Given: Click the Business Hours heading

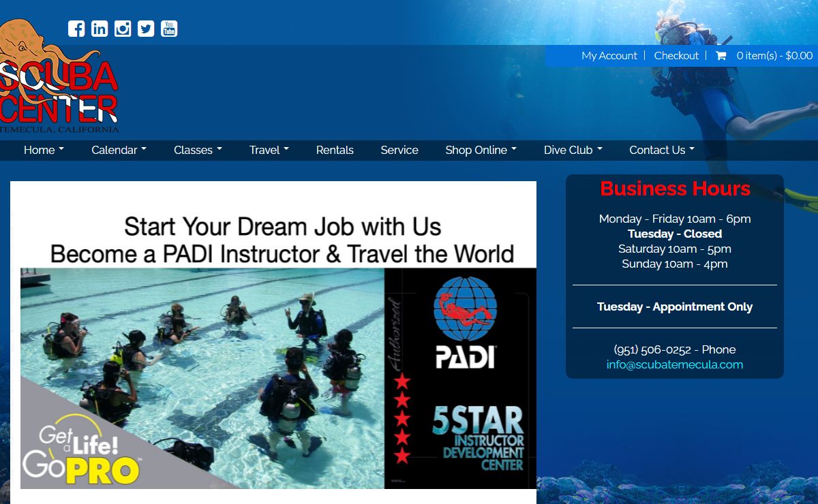Looking at the screenshot, I should coord(675,189).
